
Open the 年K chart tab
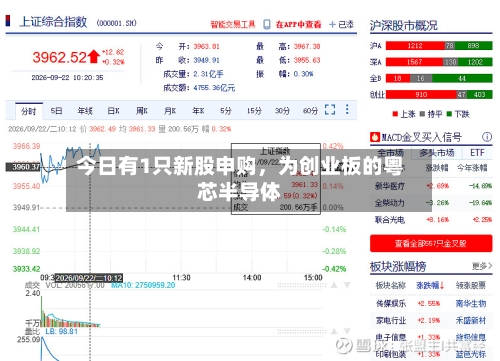pyautogui.click(x=198, y=111)
